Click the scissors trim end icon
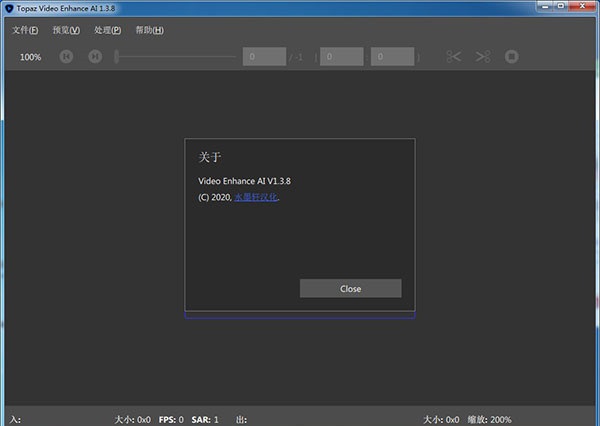Image resolution: width=600 pixels, height=426 pixels. coord(483,57)
